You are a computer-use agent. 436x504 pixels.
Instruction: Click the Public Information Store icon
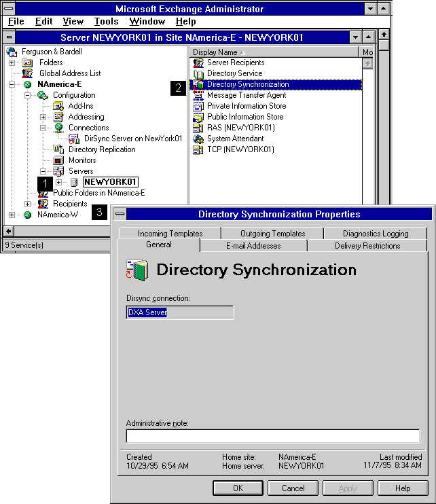point(198,117)
